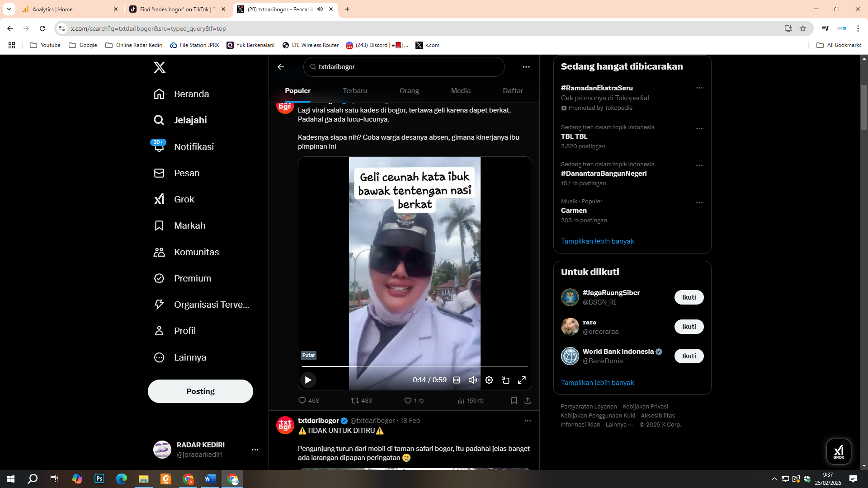Open Profil page

click(175, 331)
